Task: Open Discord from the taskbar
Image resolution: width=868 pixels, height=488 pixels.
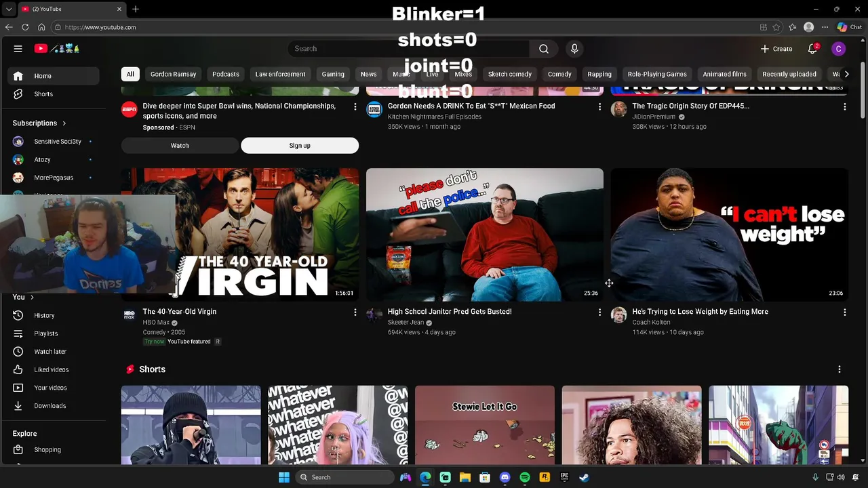Action: (505, 477)
